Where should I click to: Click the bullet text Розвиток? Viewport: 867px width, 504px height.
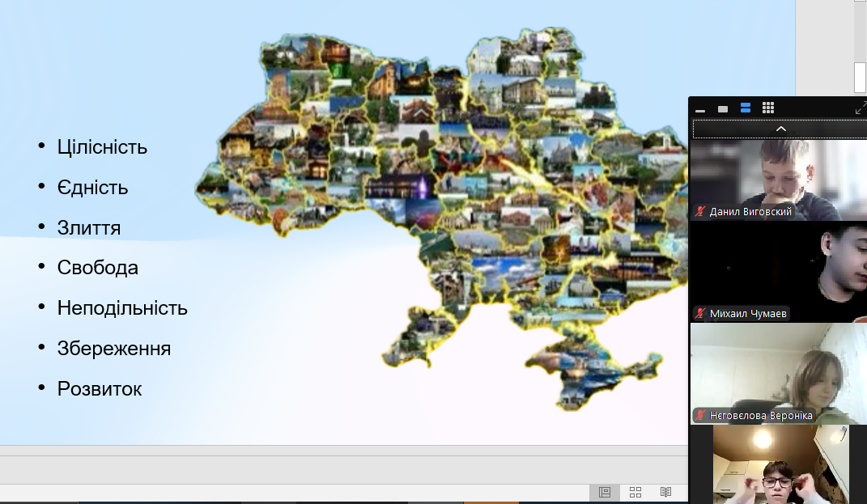point(100,388)
